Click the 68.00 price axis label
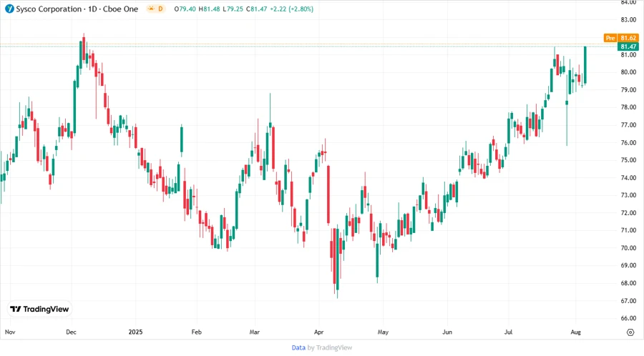 pos(628,283)
